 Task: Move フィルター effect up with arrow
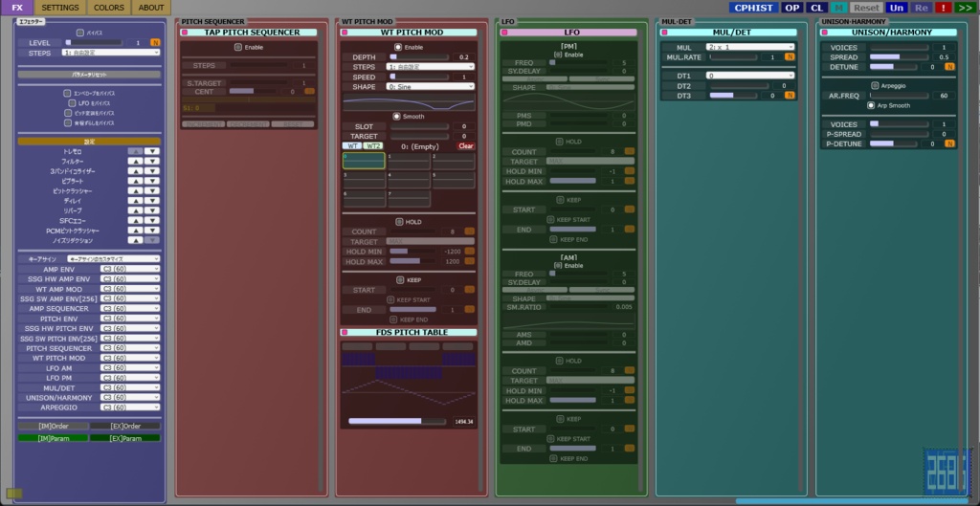click(135, 161)
